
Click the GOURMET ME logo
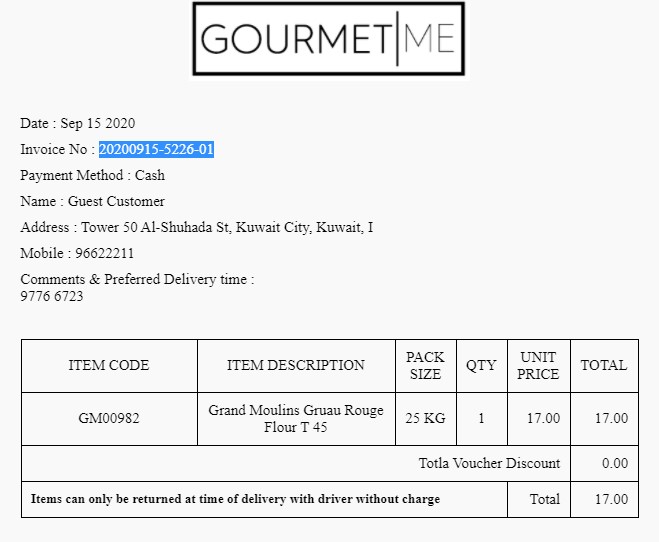(x=328, y=39)
